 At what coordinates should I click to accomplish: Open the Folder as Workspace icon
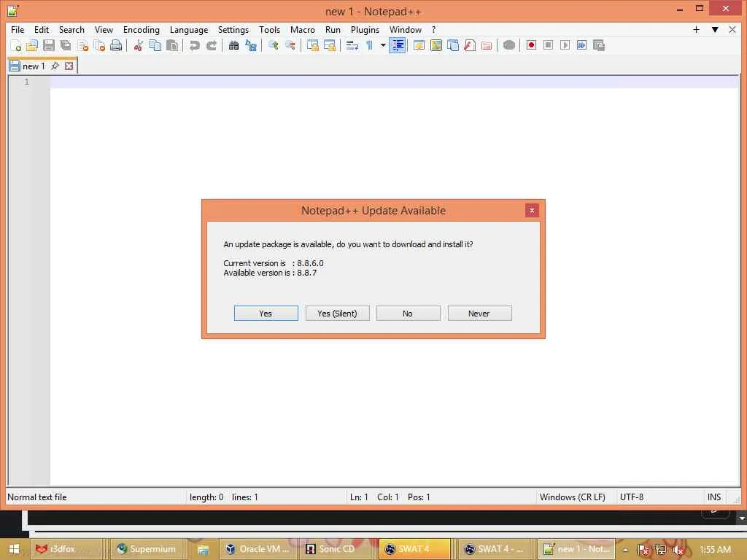pos(487,46)
